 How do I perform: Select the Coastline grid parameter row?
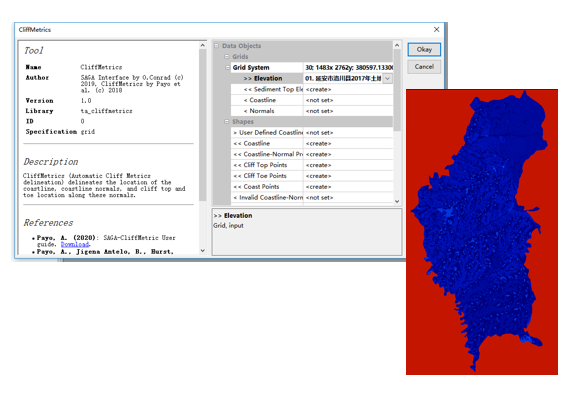click(x=312, y=100)
